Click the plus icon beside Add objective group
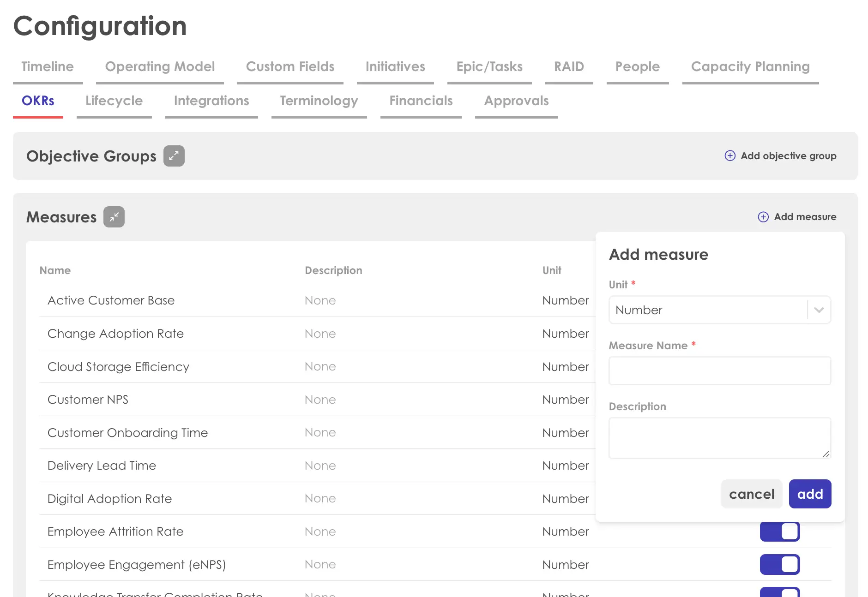The width and height of the screenshot is (868, 597). (730, 156)
